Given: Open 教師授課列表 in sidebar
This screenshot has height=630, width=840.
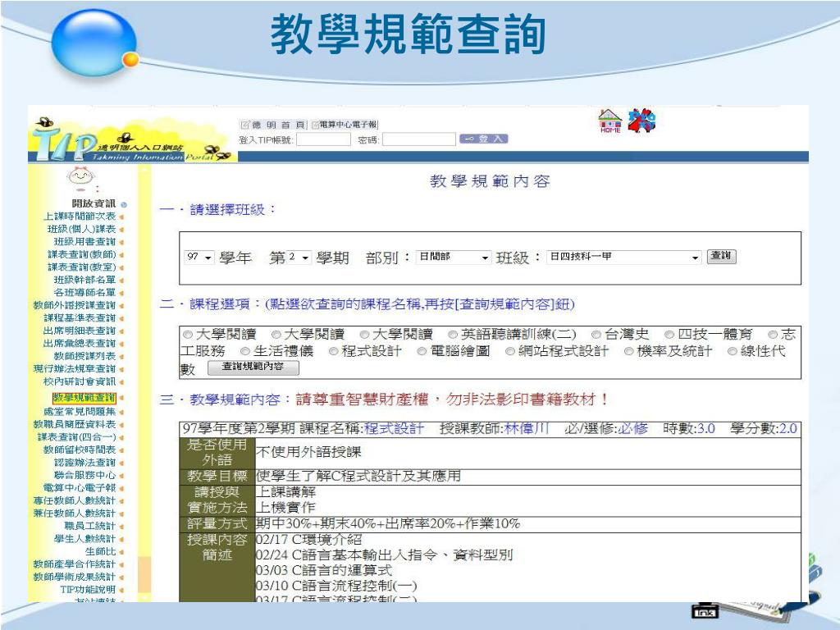Looking at the screenshot, I should pyautogui.click(x=84, y=356).
